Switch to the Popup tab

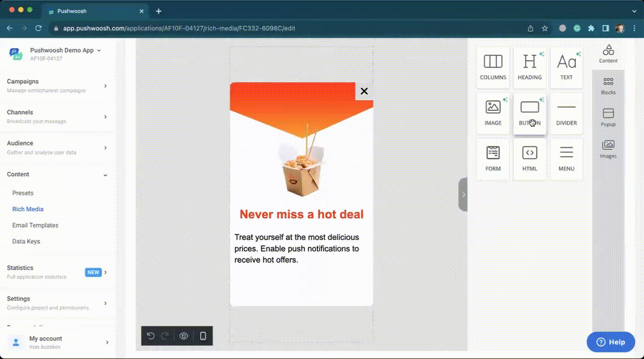point(608,118)
